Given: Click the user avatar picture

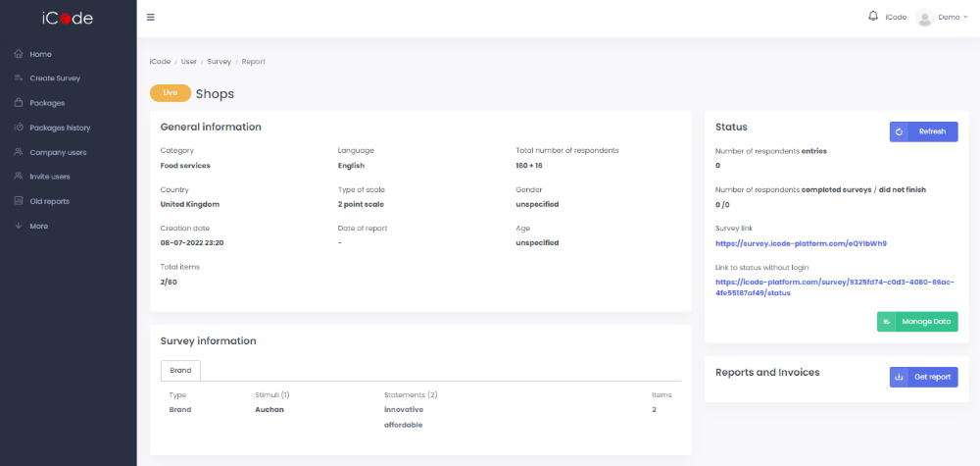Looking at the screenshot, I should click(x=923, y=18).
